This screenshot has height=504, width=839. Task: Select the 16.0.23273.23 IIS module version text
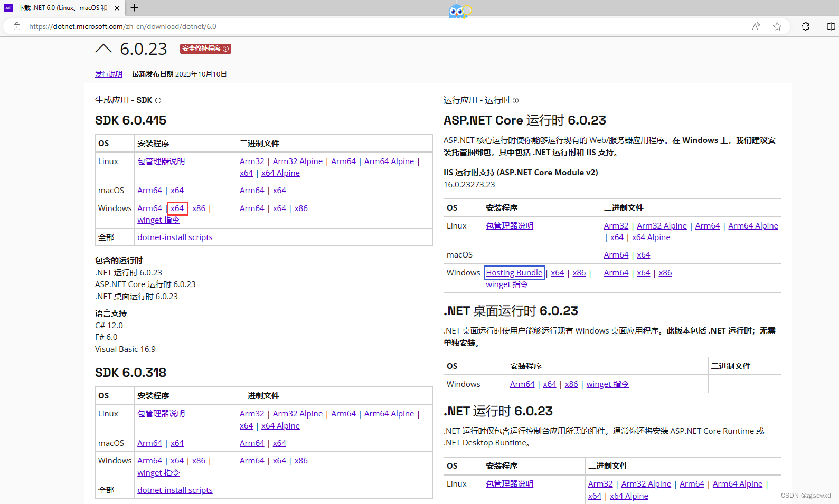pyautogui.click(x=469, y=185)
